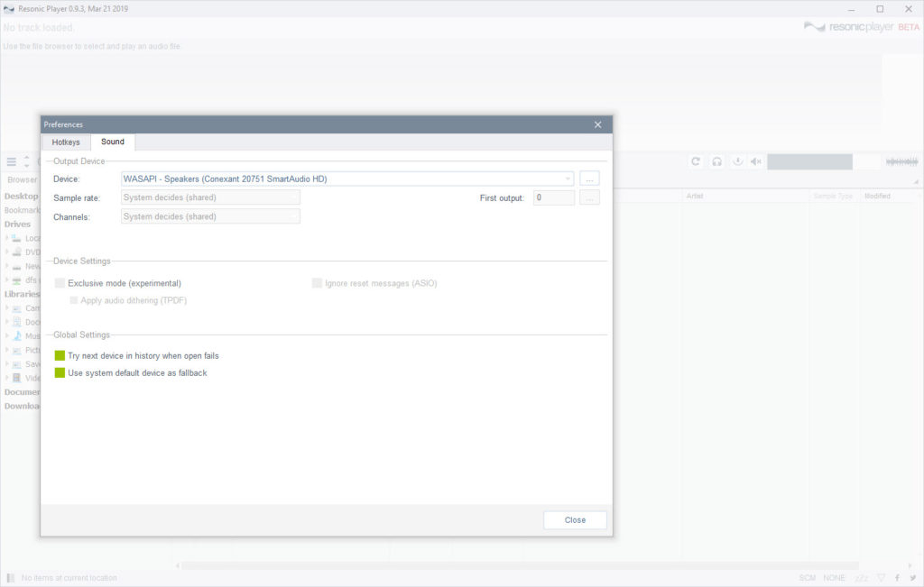Select the Music library note icon
This screenshot has height=587, width=924.
16,335
